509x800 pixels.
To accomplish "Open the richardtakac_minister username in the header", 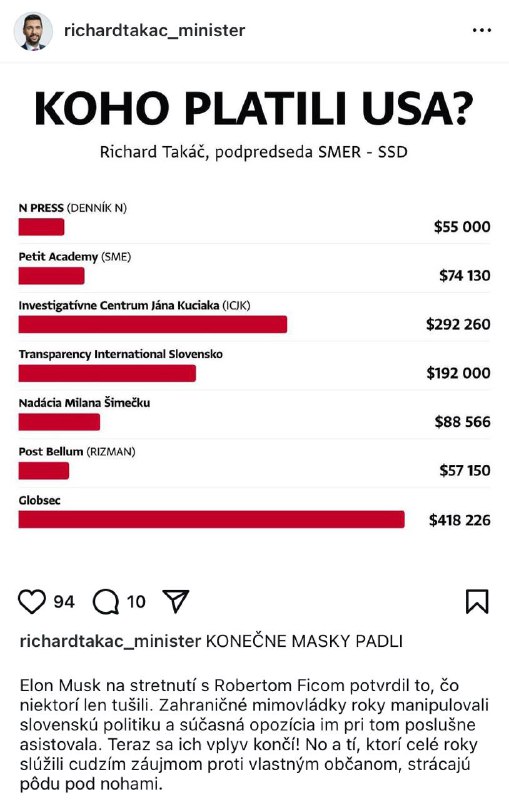I will (x=155, y=31).
